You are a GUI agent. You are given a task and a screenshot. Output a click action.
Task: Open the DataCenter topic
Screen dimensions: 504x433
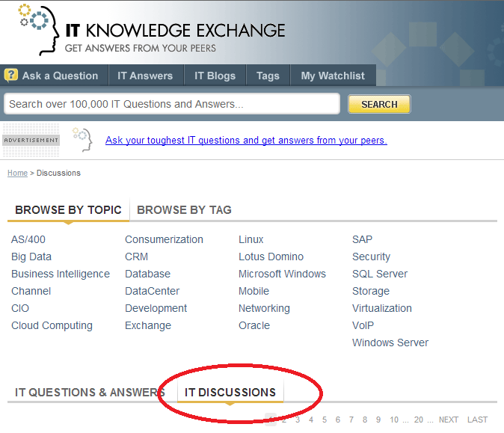(152, 291)
